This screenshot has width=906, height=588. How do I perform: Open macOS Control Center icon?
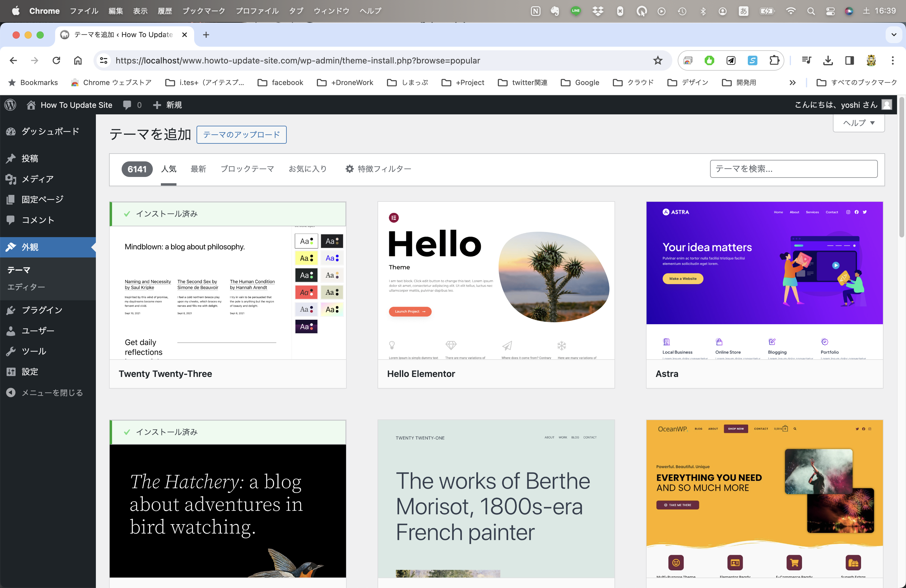(x=830, y=11)
